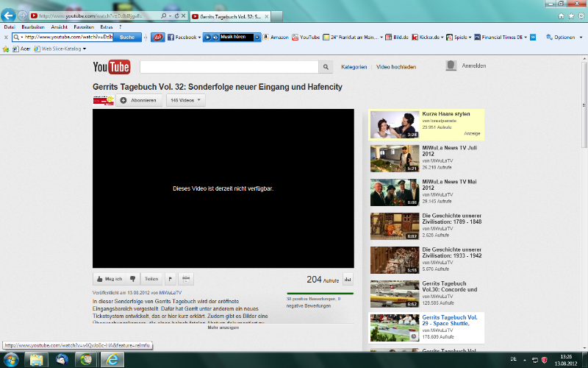
Task: Click the green ratings bar
Action: [x=320, y=294]
